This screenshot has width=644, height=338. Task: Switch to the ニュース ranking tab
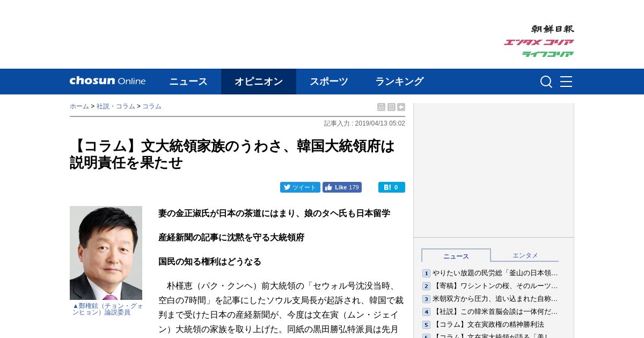click(456, 256)
